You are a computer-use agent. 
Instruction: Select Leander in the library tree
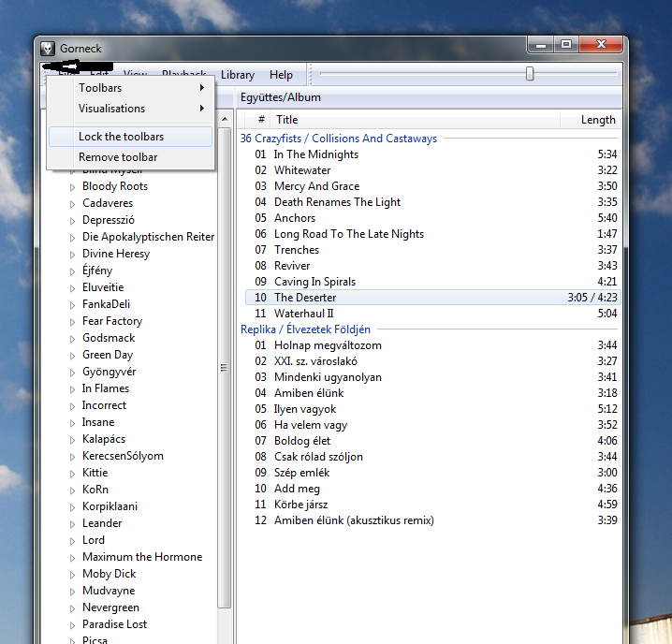click(x=102, y=523)
